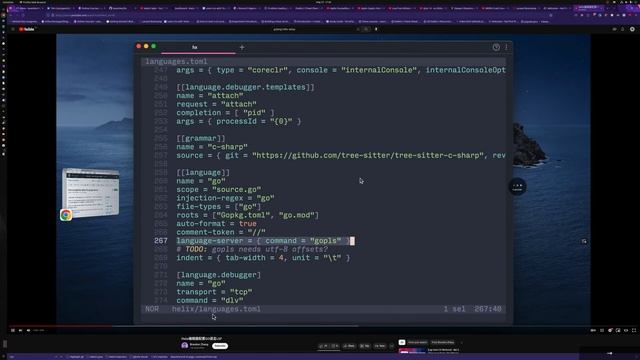
Task: Show more filter chips with the arrow
Action: (x=462, y=342)
